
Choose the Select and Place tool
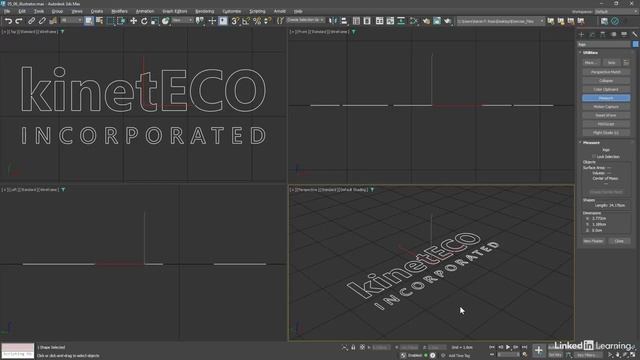[165, 21]
